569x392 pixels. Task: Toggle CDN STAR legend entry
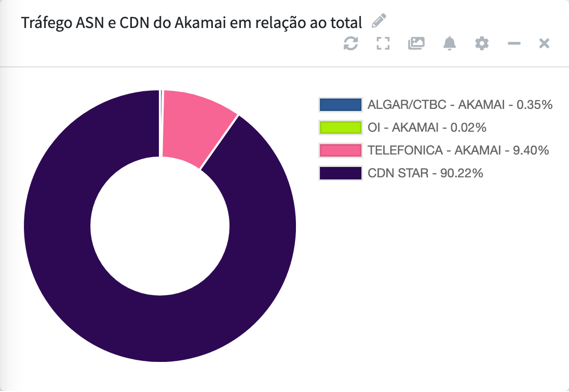(x=401, y=173)
